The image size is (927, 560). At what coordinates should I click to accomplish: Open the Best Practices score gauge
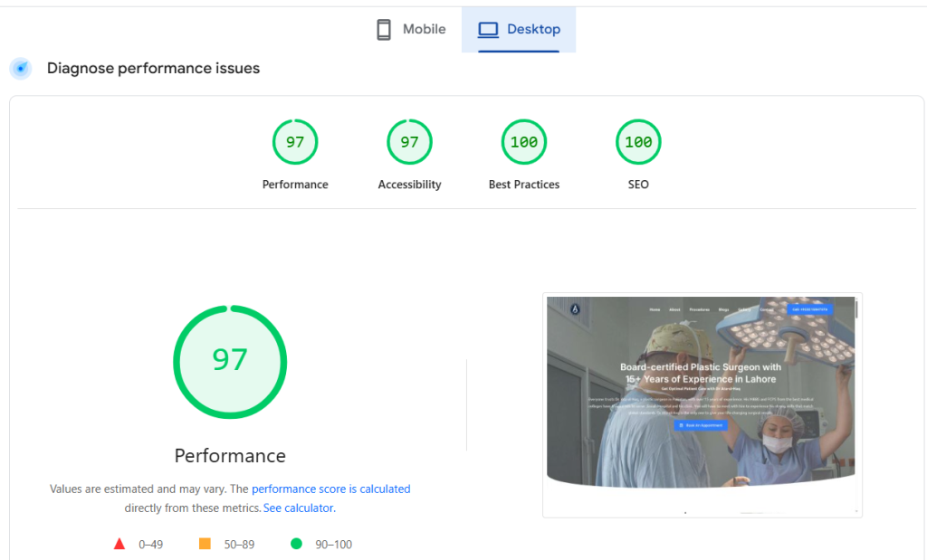click(x=524, y=142)
